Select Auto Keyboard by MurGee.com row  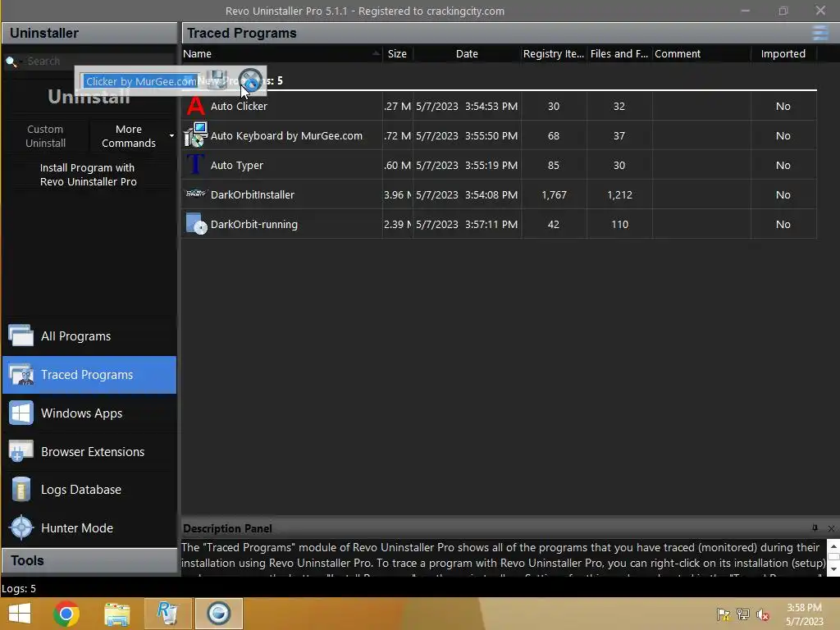pos(286,135)
